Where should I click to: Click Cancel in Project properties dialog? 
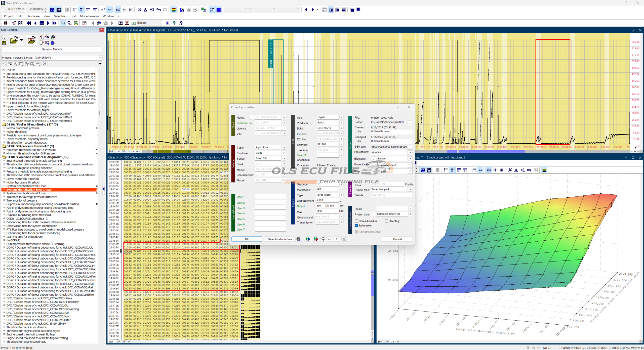[x=397, y=239]
